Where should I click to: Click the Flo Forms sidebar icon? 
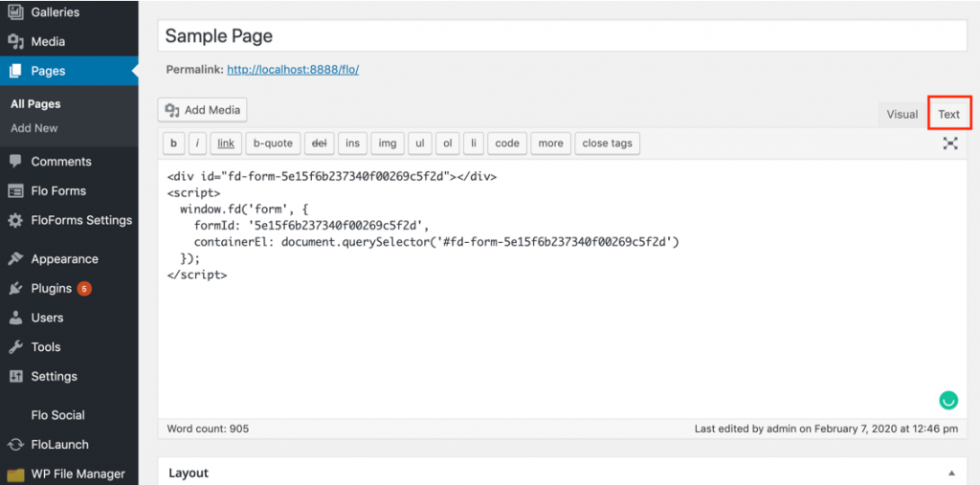pos(15,190)
